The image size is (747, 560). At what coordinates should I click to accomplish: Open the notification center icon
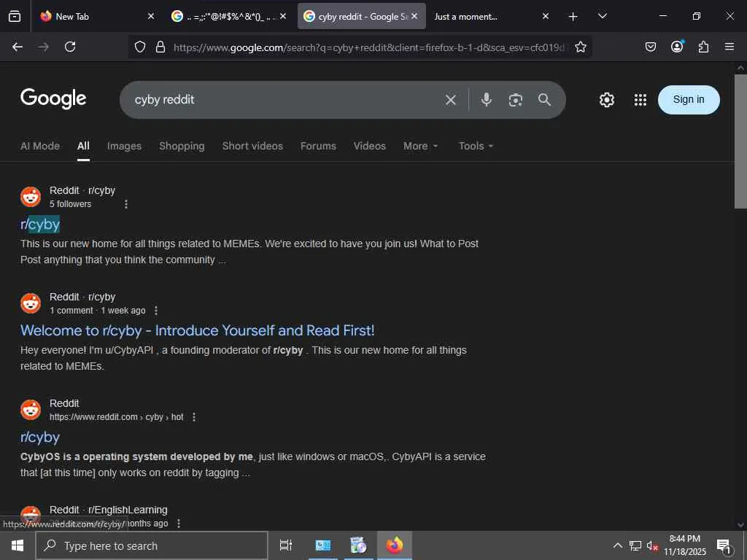724,545
